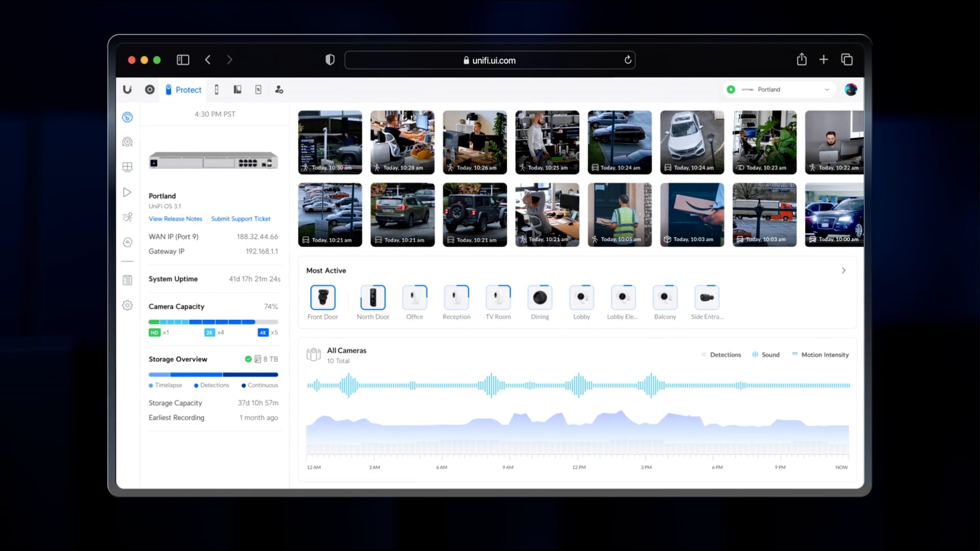Toggle the Motion Intensity legend filter

point(820,355)
